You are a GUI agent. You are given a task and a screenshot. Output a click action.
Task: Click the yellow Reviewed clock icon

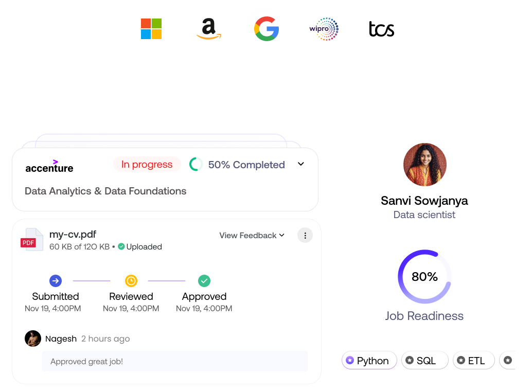tap(131, 281)
